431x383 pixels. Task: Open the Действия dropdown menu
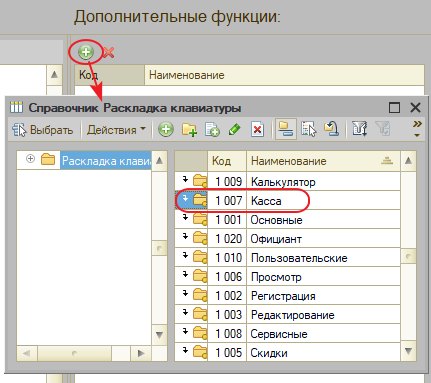(116, 130)
